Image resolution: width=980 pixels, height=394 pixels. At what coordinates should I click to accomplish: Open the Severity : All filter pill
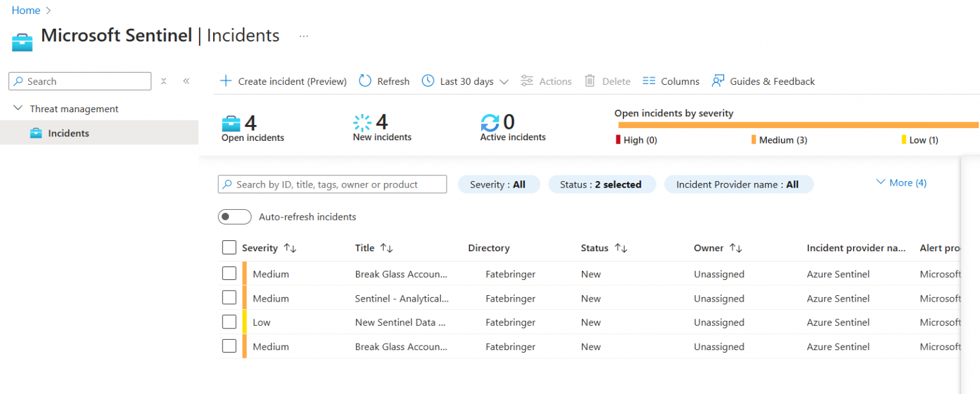pos(498,184)
